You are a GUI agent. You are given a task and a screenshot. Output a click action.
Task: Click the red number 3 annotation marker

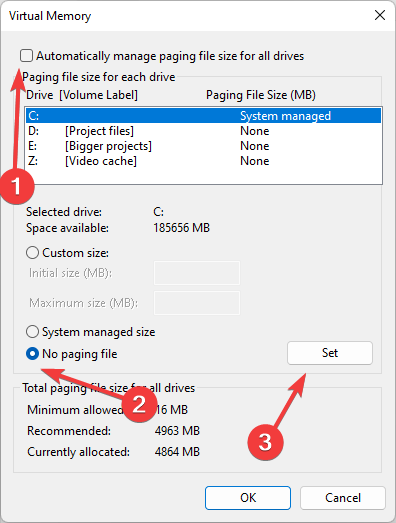tap(265, 442)
